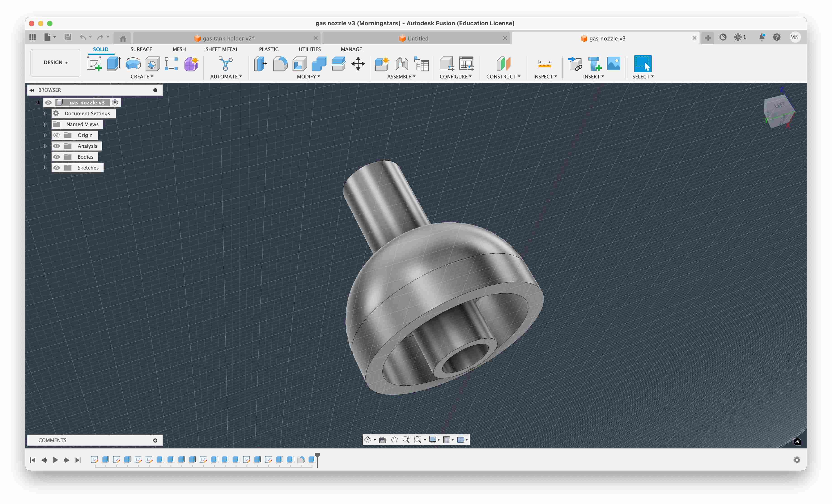Open the ASSEMBLE dropdown menu
832x504 pixels.
(401, 77)
